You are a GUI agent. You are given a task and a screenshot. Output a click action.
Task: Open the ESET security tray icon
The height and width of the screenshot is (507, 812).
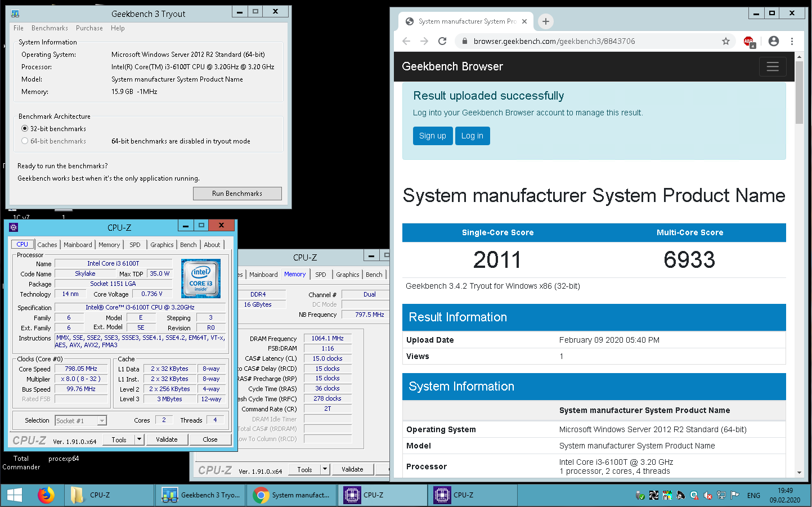pyautogui.click(x=694, y=495)
